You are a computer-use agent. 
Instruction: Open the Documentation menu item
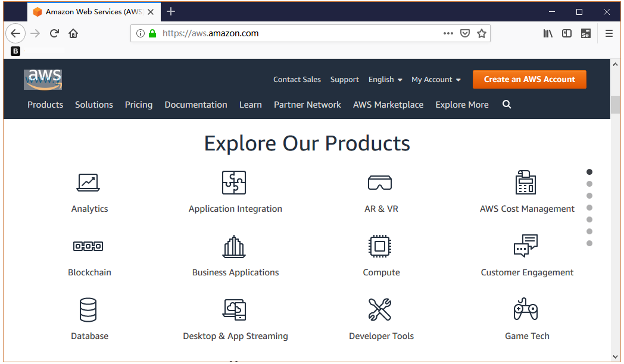coord(196,105)
